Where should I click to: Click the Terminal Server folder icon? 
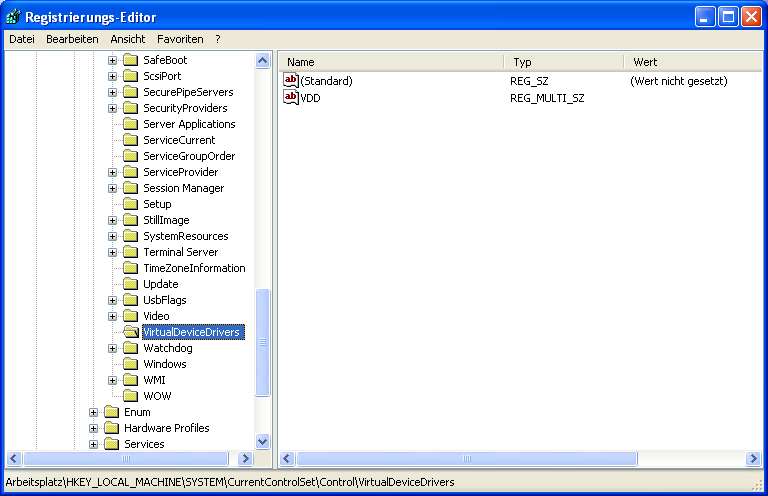[x=130, y=252]
